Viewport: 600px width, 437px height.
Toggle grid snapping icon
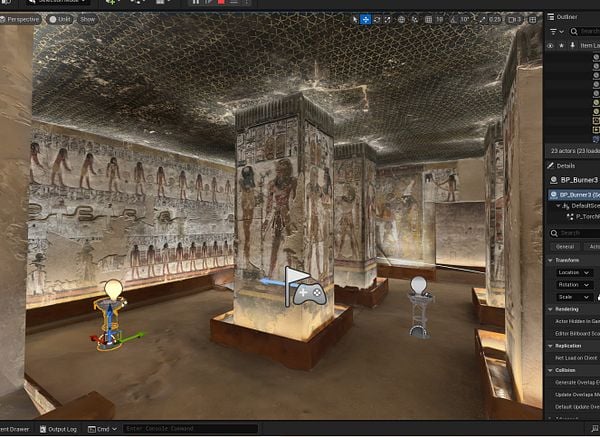coord(429,19)
